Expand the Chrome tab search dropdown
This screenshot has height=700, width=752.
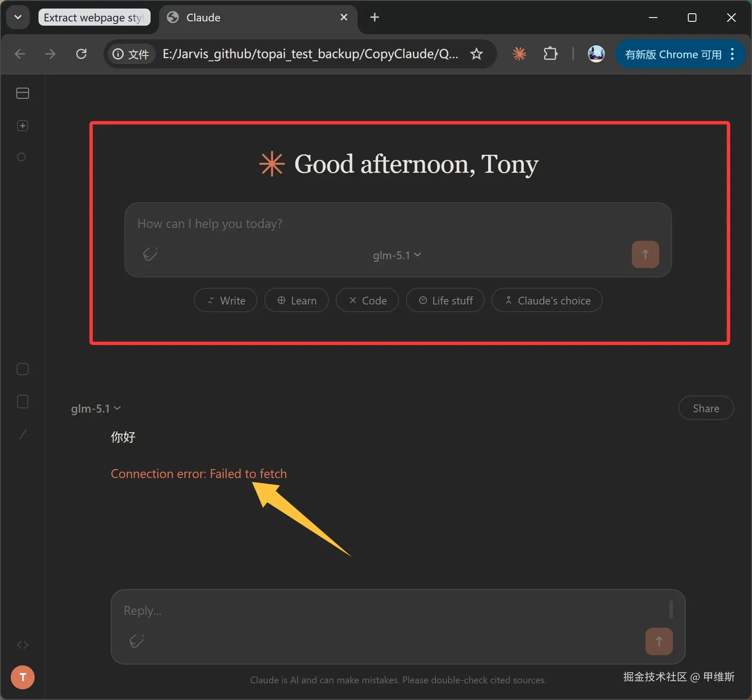pyautogui.click(x=18, y=17)
